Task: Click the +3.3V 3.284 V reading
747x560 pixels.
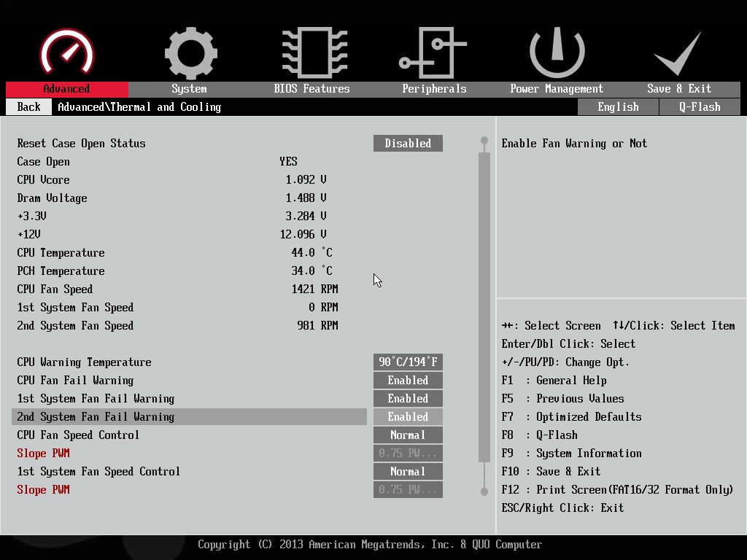Action: click(x=306, y=216)
